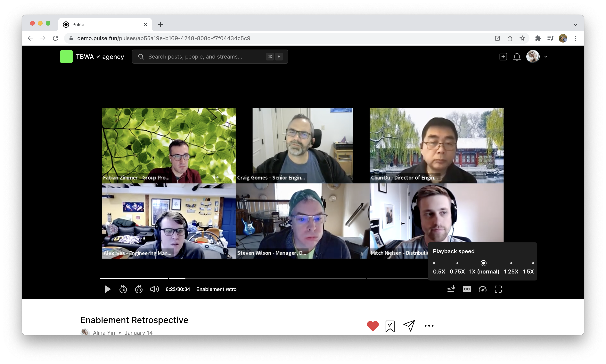Click Alina Yin author link
Screen dimensions: 606x364
(x=104, y=333)
